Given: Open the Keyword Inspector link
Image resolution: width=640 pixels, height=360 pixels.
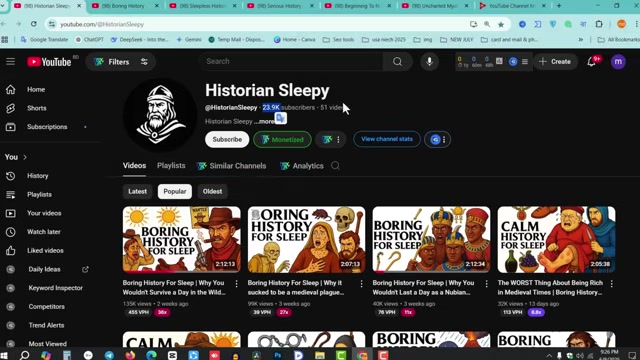Looking at the screenshot, I should pos(56,288).
